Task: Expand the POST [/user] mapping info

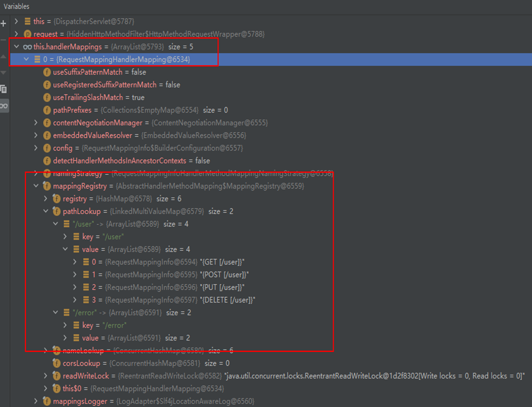Action: click(75, 274)
